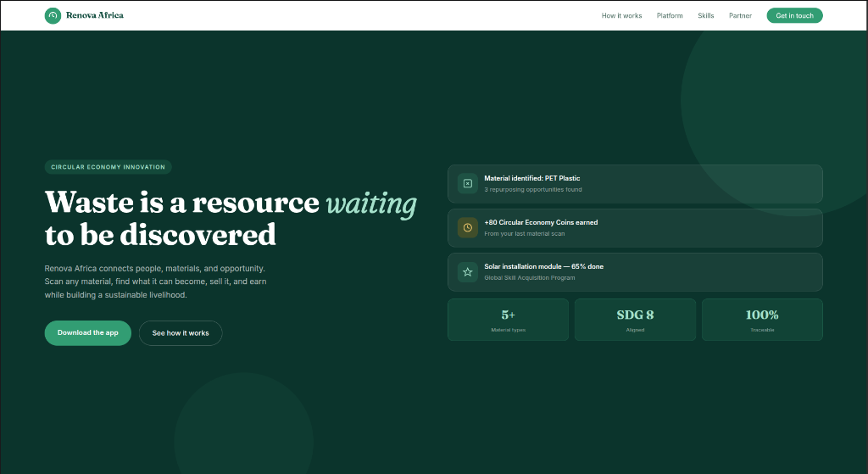
Task: Click the Get in touch button
Action: (x=794, y=15)
